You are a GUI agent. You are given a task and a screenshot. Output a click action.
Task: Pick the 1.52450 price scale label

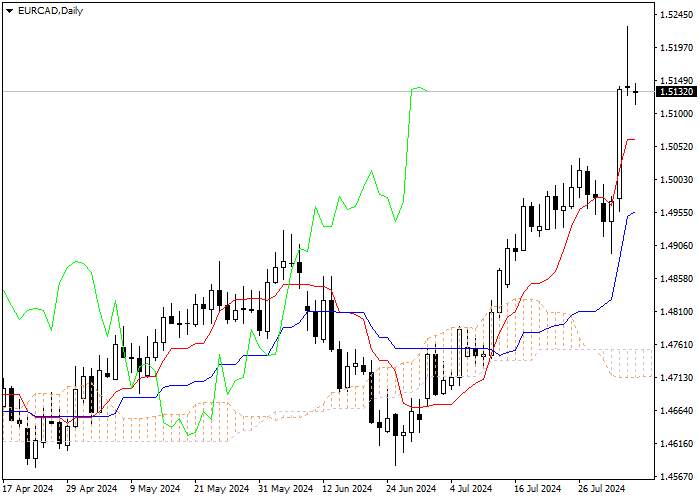coord(677,15)
